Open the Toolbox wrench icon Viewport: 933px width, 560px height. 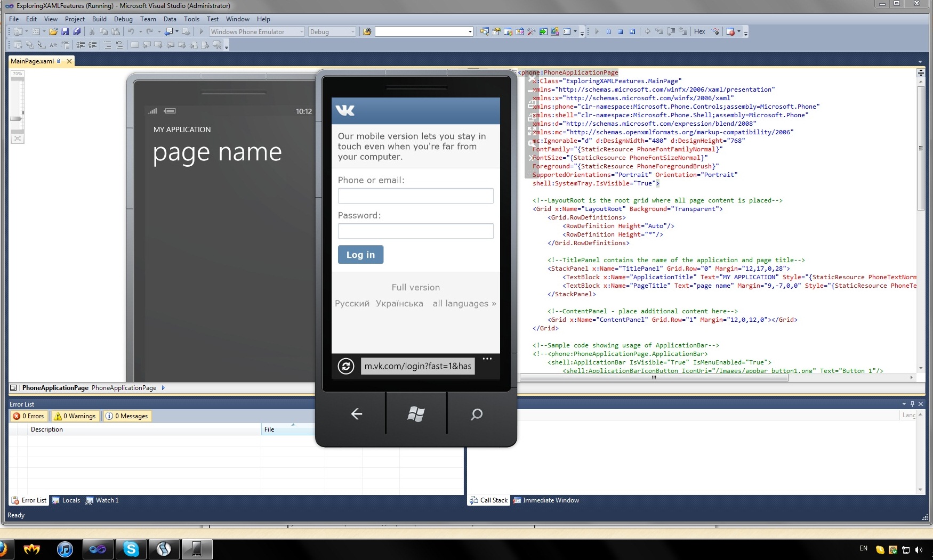pos(532,32)
